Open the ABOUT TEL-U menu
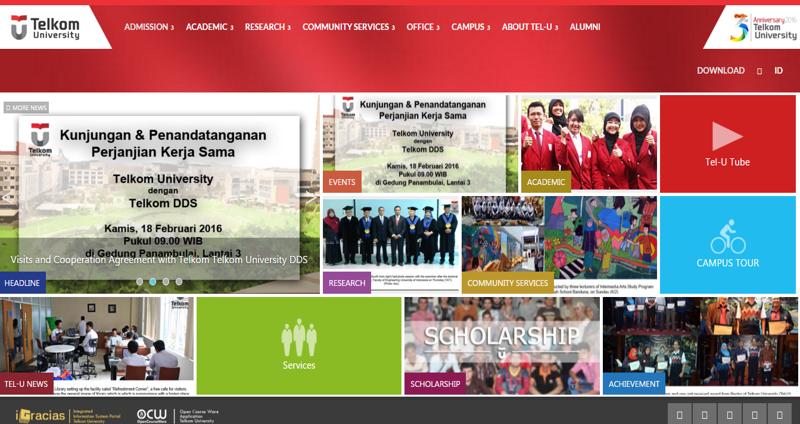The image size is (800, 424). coord(530,27)
